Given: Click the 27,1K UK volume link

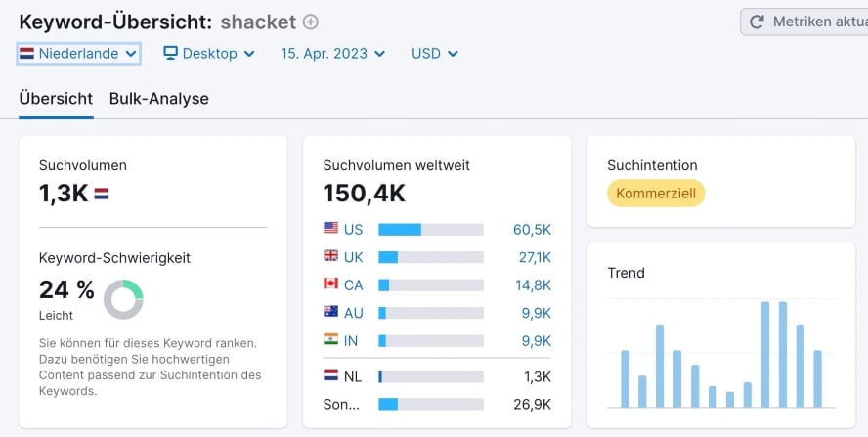Looking at the screenshot, I should coord(532,257).
